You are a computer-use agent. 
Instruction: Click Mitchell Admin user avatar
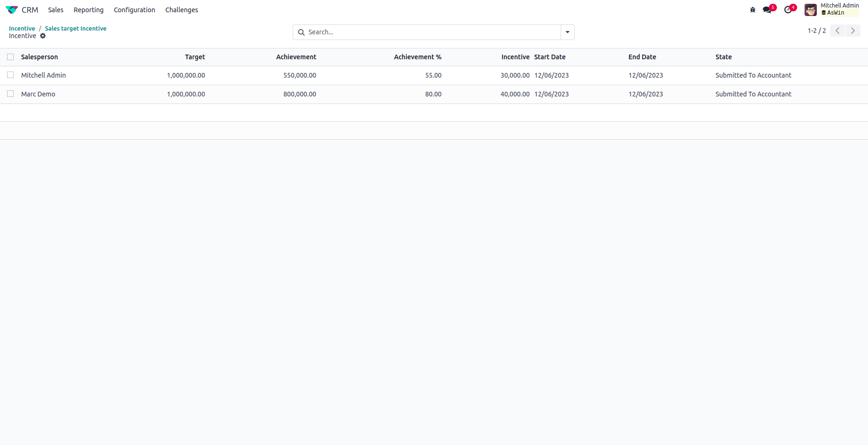point(811,10)
